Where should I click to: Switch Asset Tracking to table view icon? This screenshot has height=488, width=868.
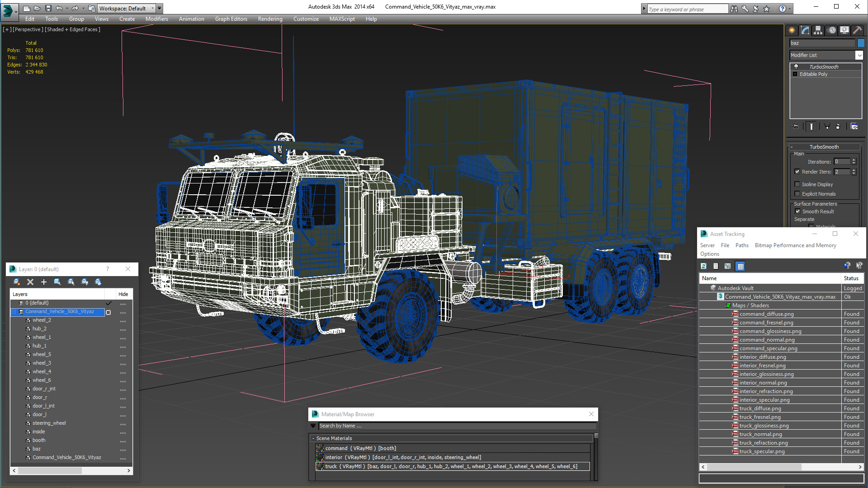coord(741,266)
